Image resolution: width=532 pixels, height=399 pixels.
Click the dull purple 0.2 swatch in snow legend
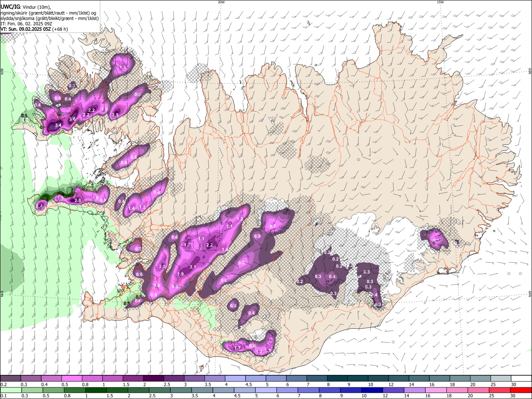(x=10, y=379)
